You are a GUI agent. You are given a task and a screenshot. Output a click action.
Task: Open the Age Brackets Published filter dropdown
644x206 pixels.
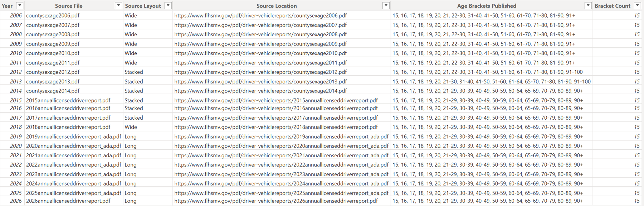(x=588, y=5)
